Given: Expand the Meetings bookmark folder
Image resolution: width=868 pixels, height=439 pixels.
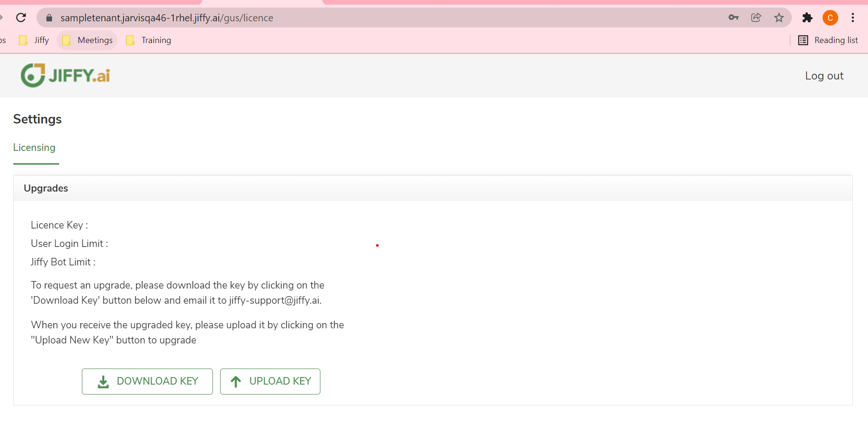Looking at the screenshot, I should point(88,40).
